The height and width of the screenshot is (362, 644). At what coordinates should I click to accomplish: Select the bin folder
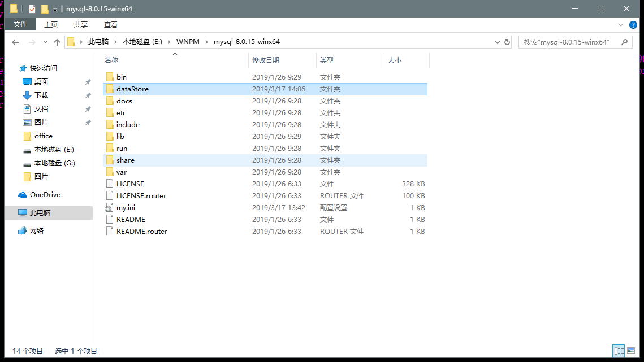pos(121,77)
